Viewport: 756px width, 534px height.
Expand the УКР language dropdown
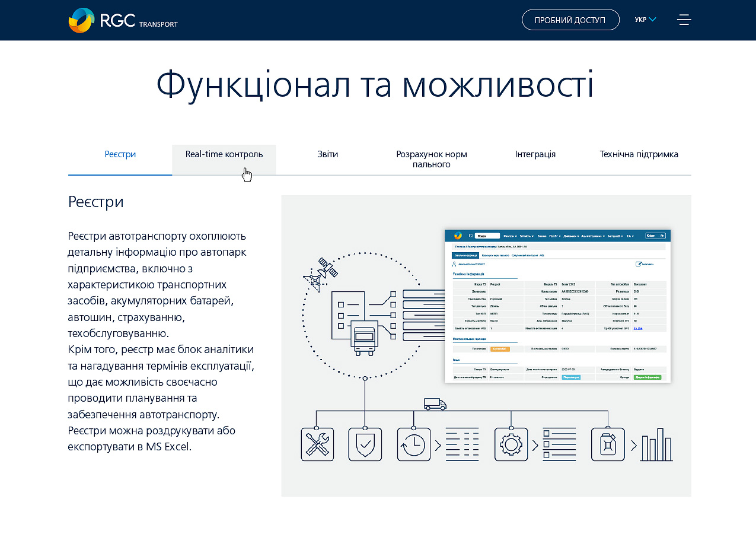[x=645, y=20]
